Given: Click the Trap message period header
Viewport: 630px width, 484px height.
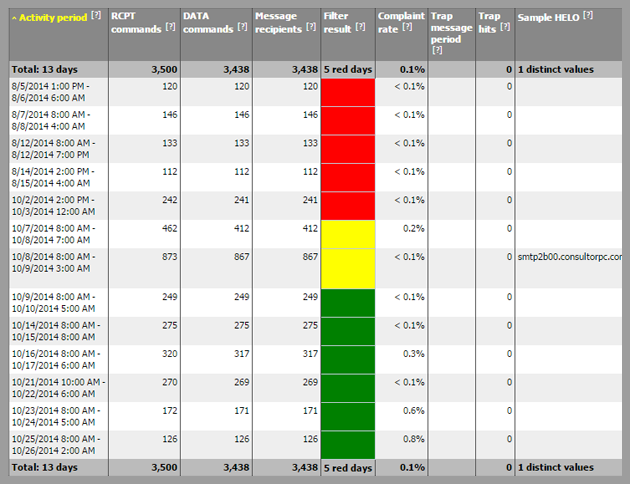Looking at the screenshot, I should [x=451, y=28].
